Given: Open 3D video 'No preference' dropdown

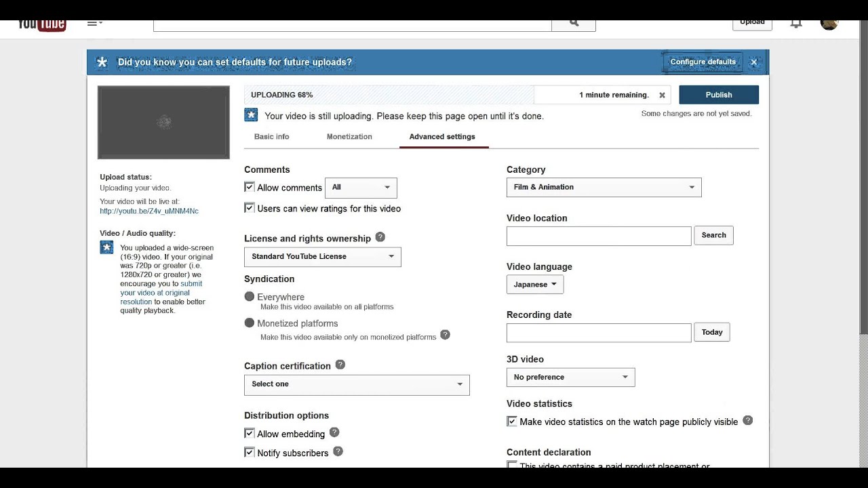Looking at the screenshot, I should point(571,377).
